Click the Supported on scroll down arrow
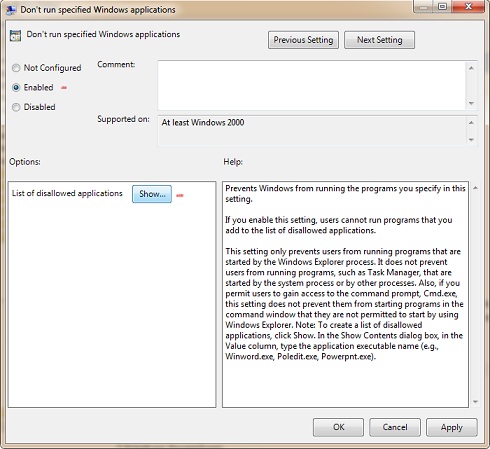 coord(471,140)
